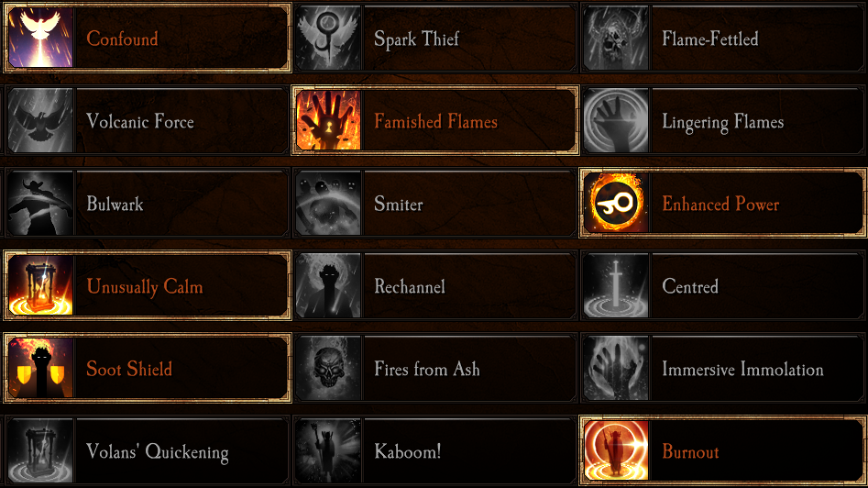Select the Unusually Calm hourglass icon
The height and width of the screenshot is (488, 868).
(x=40, y=285)
